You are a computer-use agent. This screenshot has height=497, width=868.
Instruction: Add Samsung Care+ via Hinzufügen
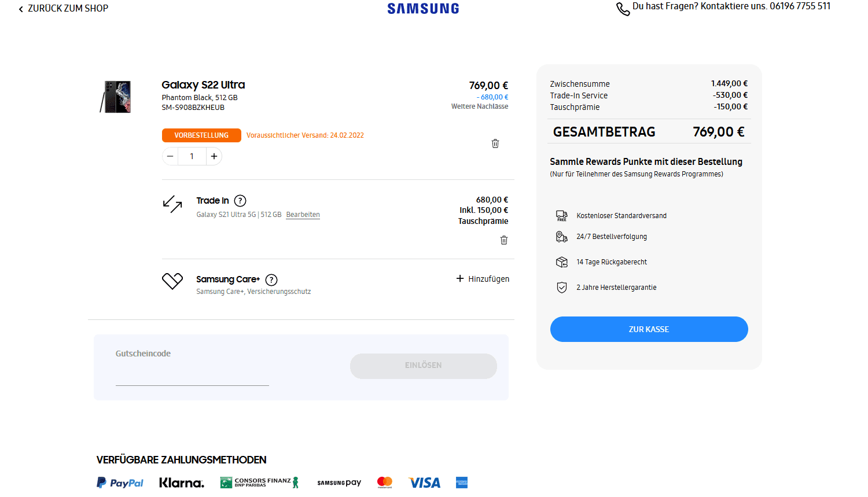(x=483, y=279)
